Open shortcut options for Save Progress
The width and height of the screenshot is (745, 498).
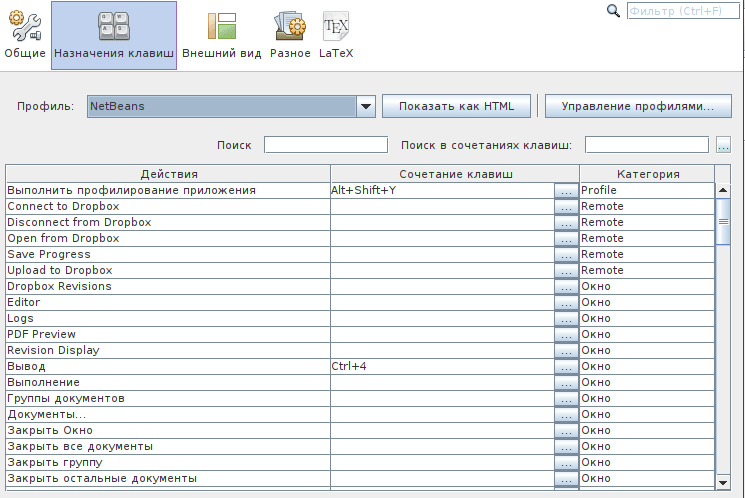[566, 255]
